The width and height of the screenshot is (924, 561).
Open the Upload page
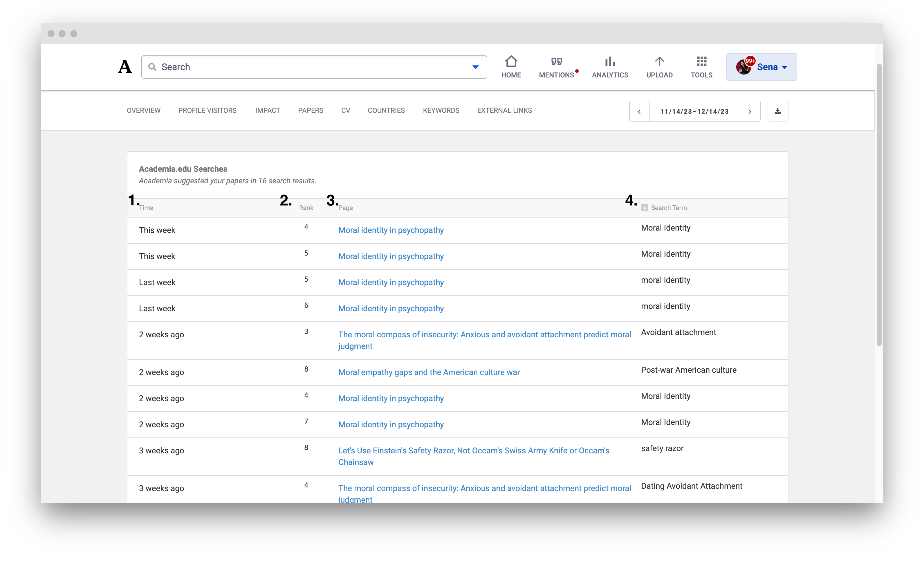659,67
